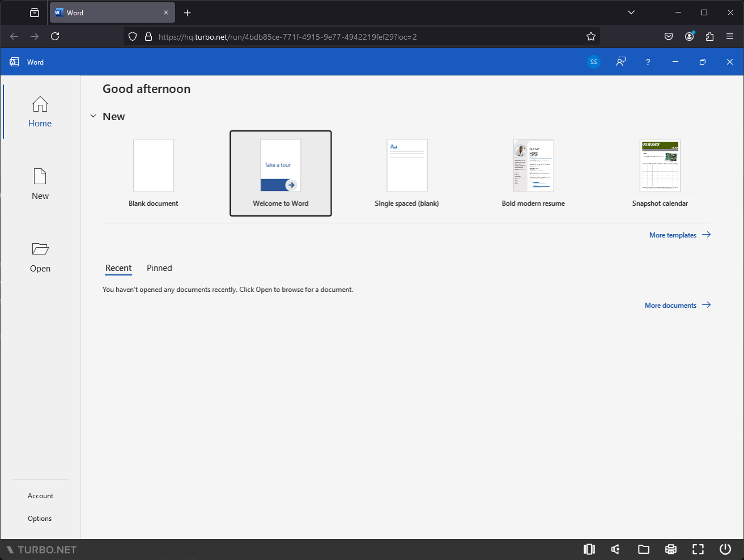Open the SS account avatar

click(593, 62)
